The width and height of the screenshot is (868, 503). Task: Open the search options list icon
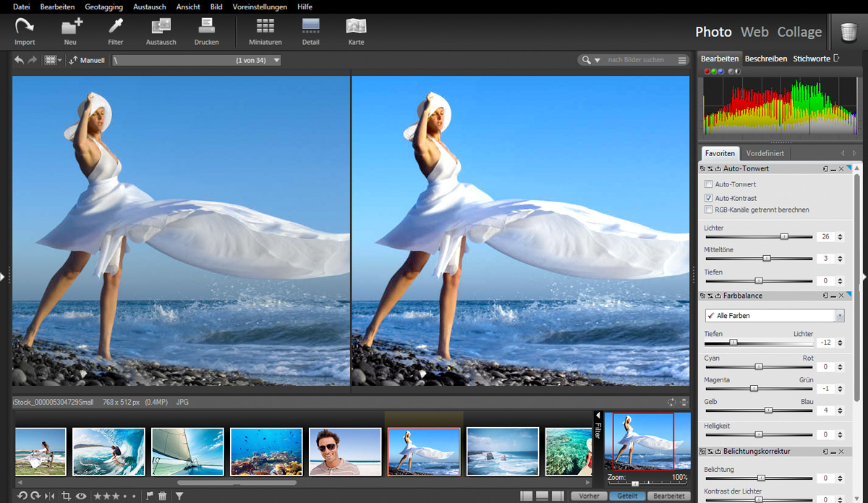[x=682, y=60]
